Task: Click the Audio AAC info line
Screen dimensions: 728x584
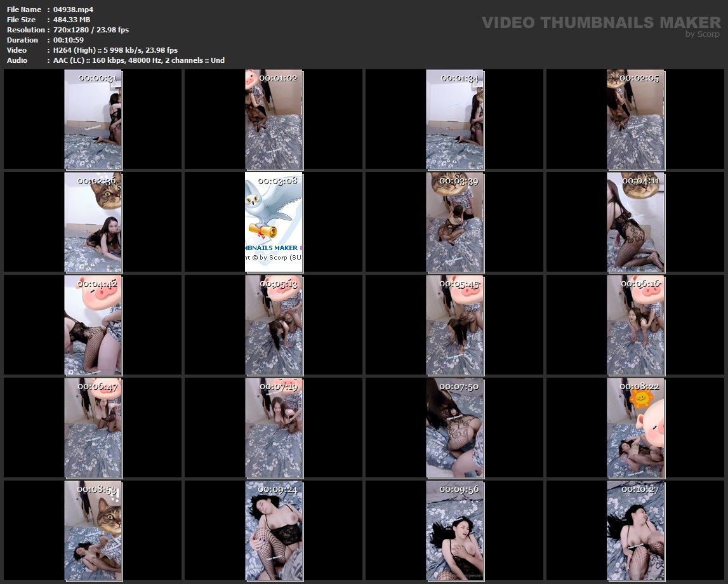Action: 139,60
